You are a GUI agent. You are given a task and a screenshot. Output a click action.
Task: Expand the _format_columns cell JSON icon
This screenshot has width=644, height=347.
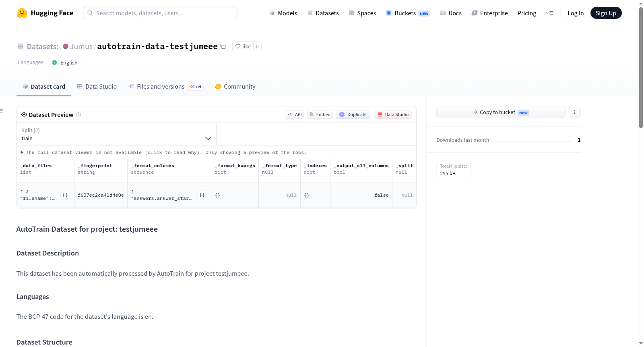click(202, 195)
